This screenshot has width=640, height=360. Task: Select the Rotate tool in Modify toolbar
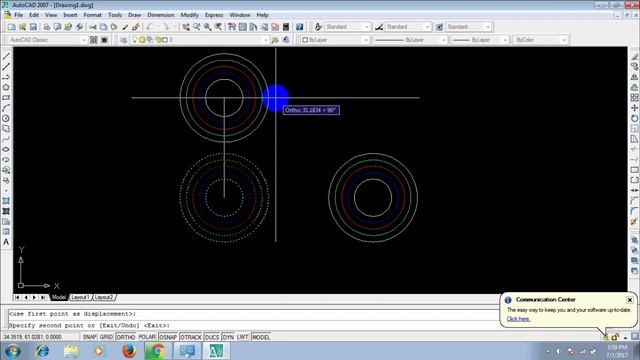pos(634,118)
